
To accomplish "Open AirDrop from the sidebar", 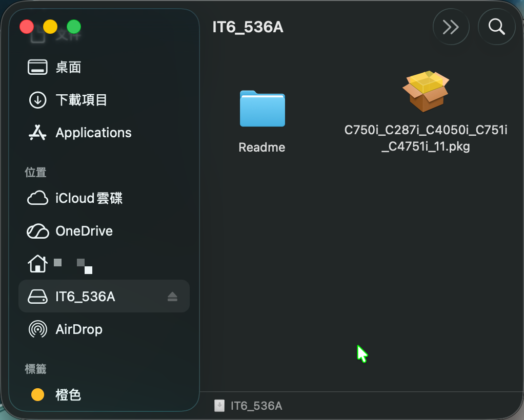I will [104, 329].
